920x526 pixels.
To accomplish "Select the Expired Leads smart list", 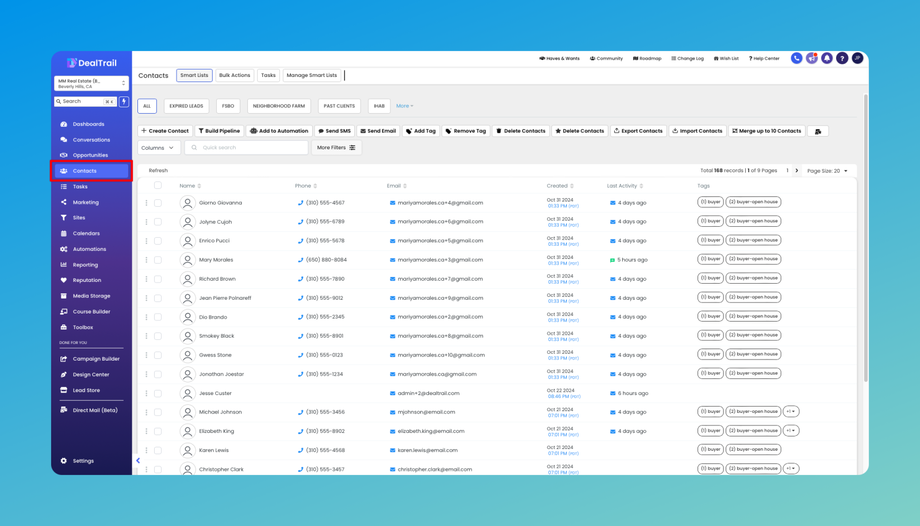I will 186,106.
